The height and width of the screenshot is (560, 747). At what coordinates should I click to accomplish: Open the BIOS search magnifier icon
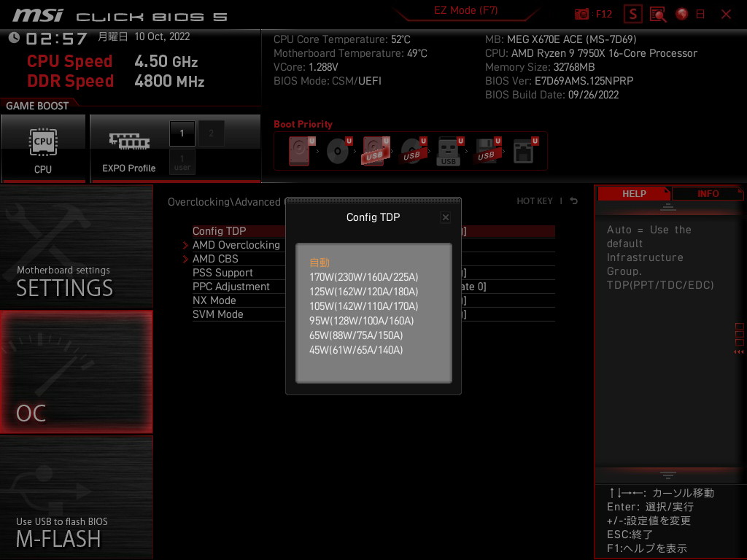pos(658,15)
